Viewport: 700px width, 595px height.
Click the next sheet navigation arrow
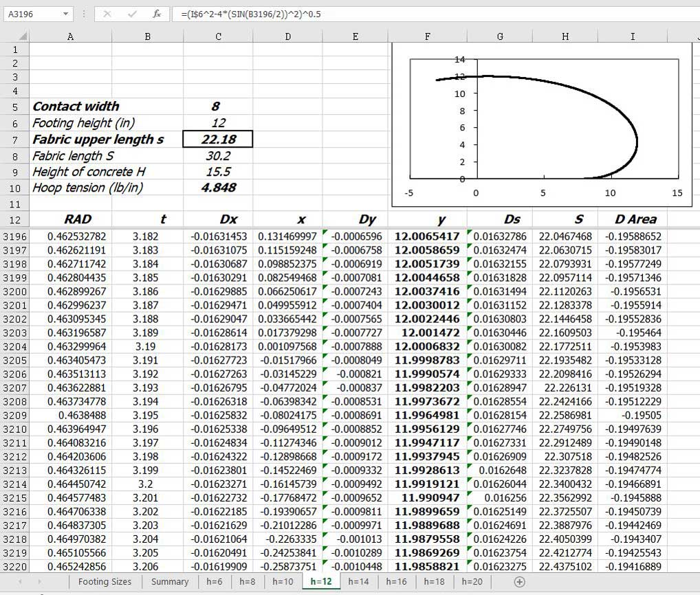click(39, 582)
